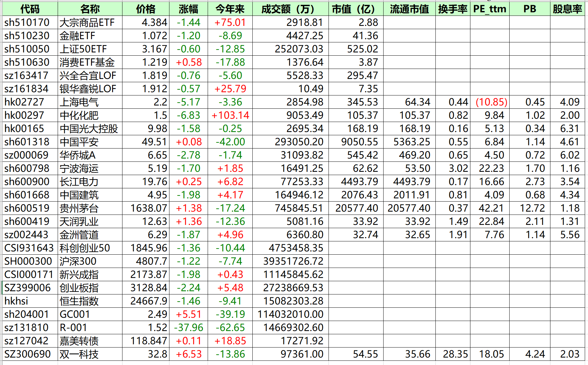Viewport: 588px width, 365px height.
Task: Click the code cell hk02727
Action: click(30, 102)
